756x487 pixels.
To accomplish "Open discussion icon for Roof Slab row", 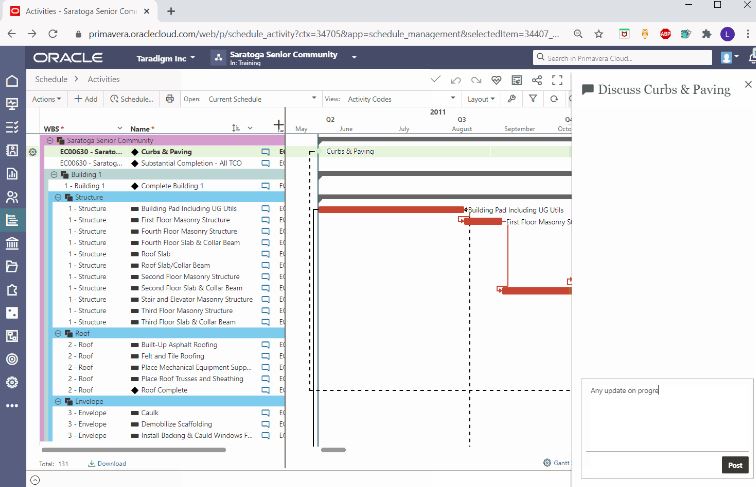I will click(x=266, y=254).
